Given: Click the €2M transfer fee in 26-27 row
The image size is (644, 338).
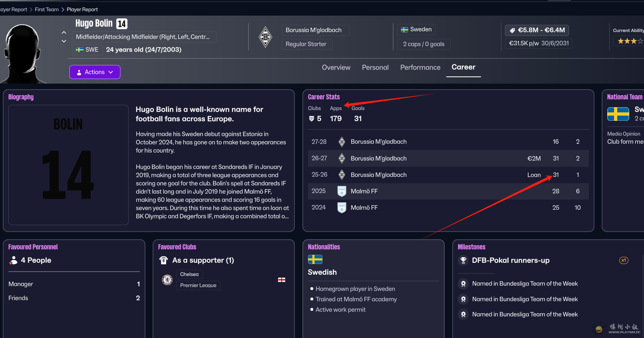Looking at the screenshot, I should point(534,158).
